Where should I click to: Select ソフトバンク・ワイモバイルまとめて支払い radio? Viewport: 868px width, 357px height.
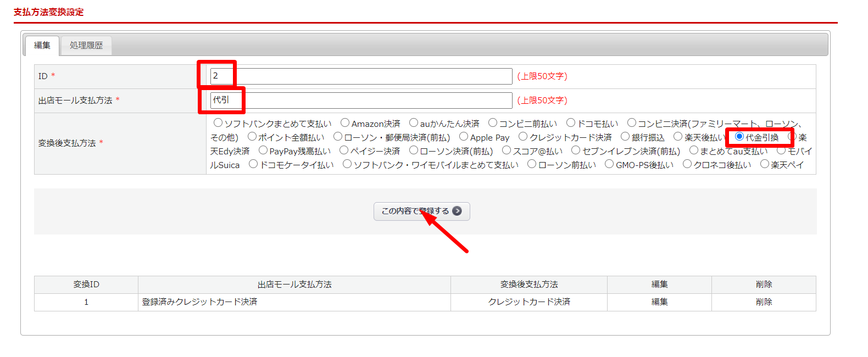(x=347, y=164)
